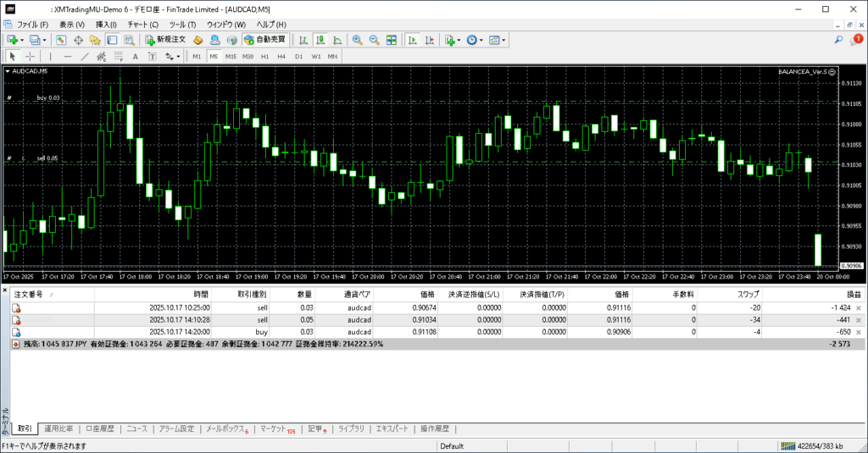Select the crosshair cursor tool
The height and width of the screenshot is (453, 868).
coord(31,57)
